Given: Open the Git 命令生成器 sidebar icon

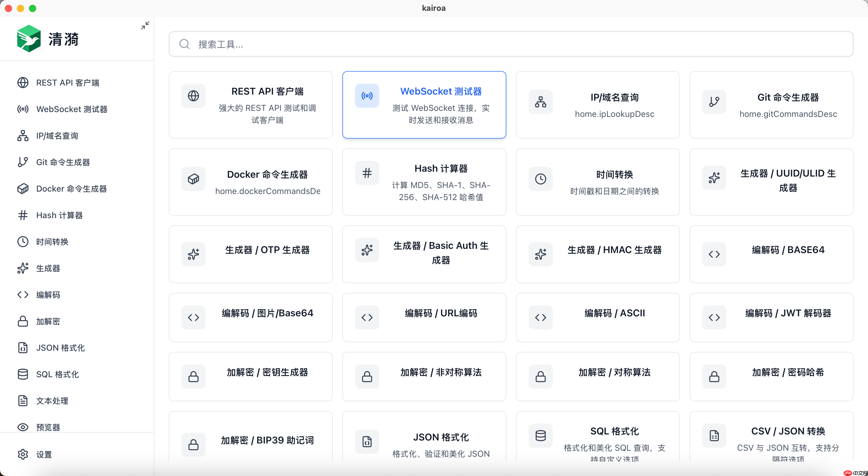Looking at the screenshot, I should pos(23,162).
